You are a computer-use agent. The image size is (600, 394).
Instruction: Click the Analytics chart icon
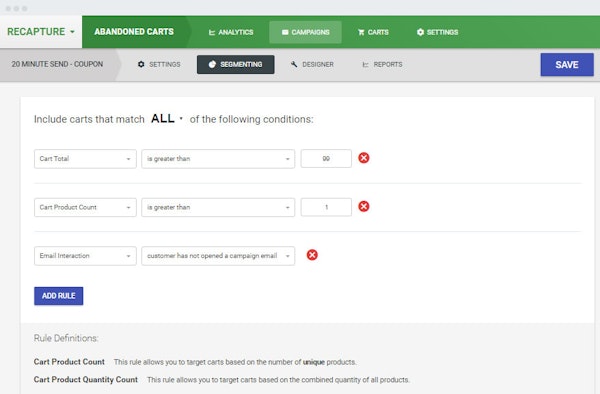coord(212,33)
